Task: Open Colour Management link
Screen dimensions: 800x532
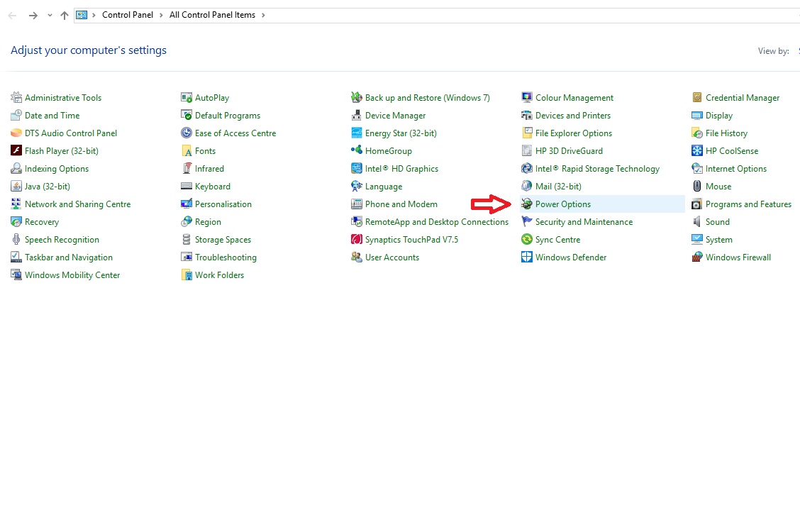Action: [574, 98]
